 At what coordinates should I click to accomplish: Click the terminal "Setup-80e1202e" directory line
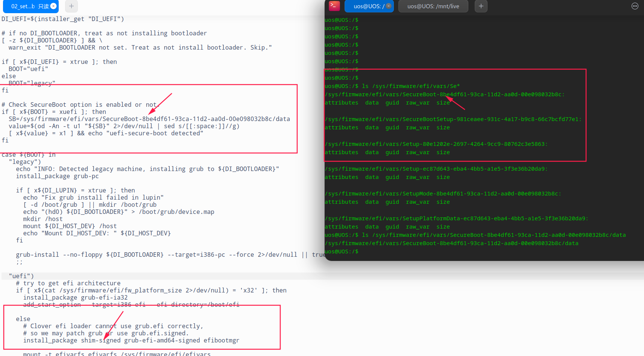coord(436,144)
